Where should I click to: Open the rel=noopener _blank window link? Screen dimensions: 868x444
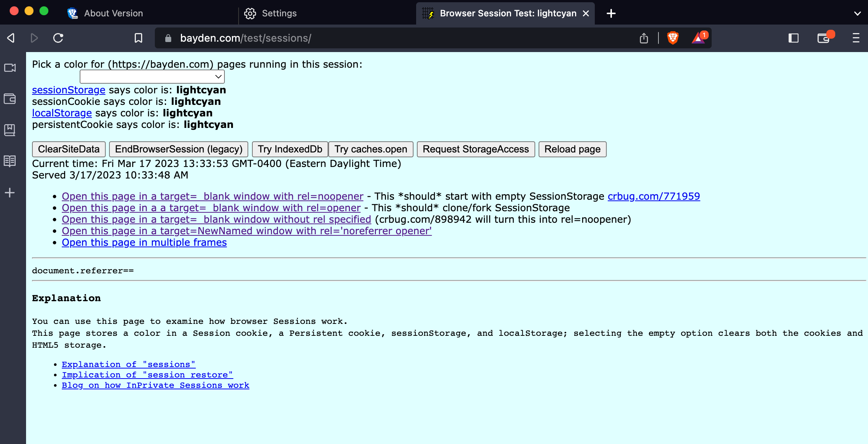213,196
